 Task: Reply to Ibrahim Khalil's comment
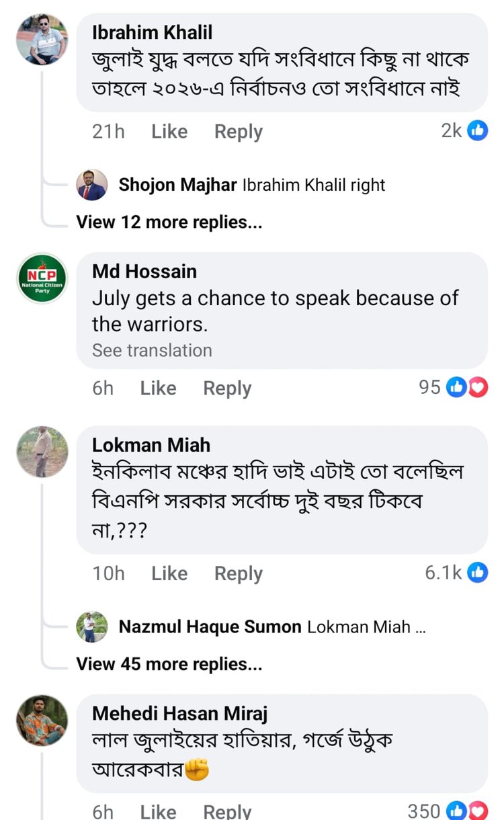click(x=238, y=132)
